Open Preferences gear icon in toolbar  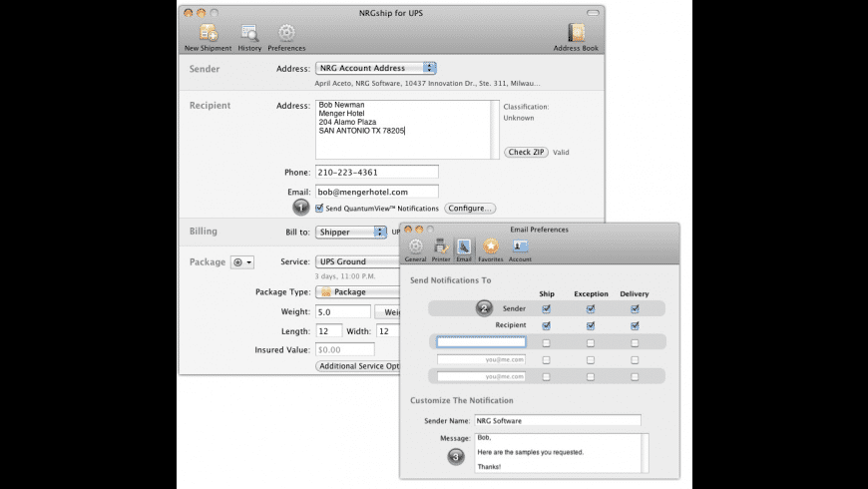click(286, 34)
